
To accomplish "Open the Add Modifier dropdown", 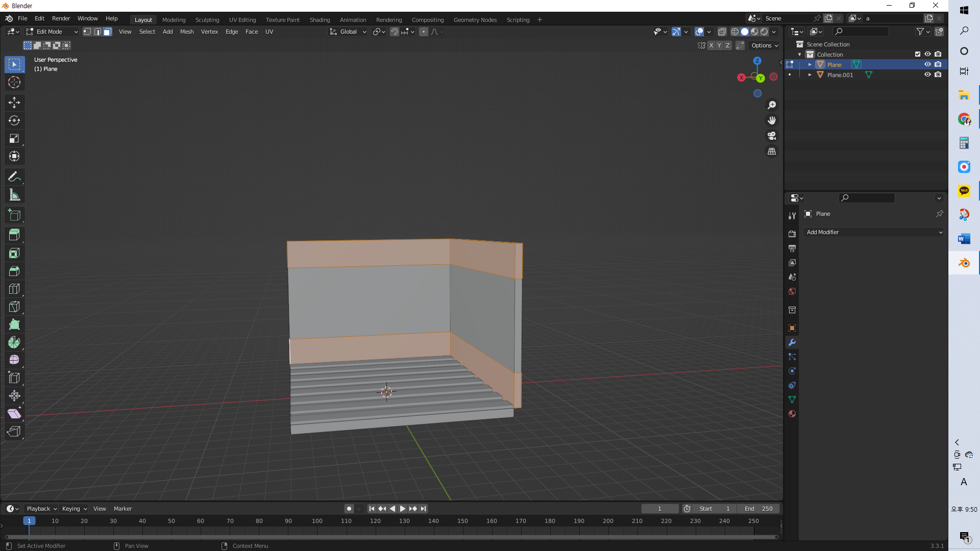I will 873,232.
